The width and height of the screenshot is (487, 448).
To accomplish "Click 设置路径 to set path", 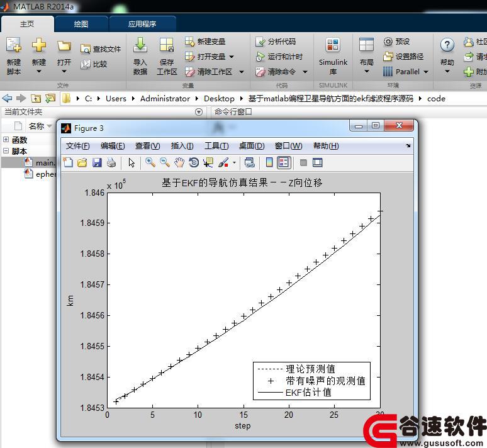I will (x=403, y=57).
